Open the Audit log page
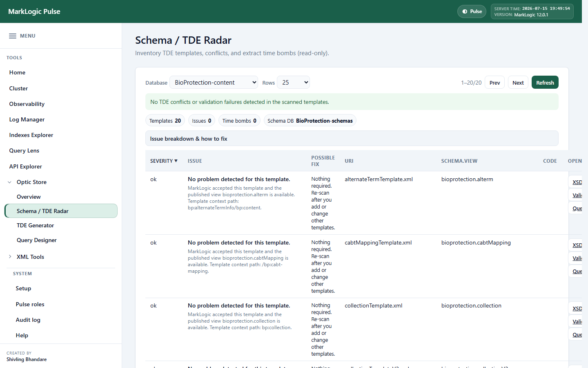This screenshot has height=368, width=588. click(28, 320)
